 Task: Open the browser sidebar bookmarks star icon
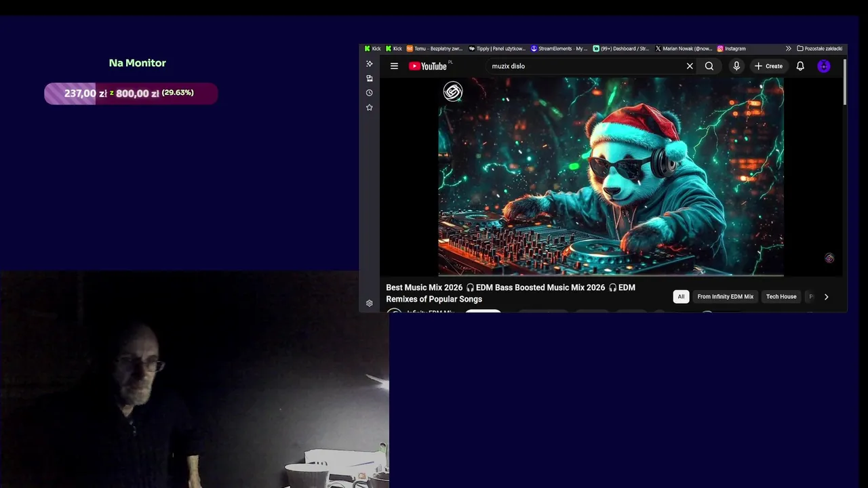370,108
